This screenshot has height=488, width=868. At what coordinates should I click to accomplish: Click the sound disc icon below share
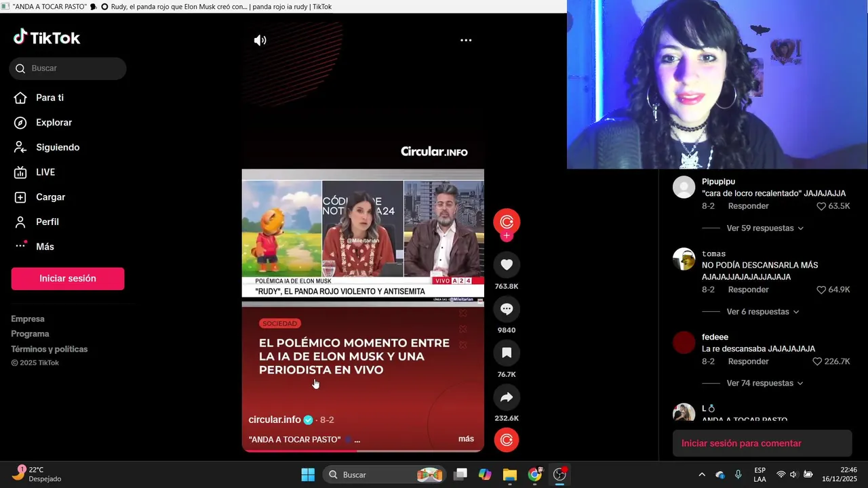[507, 440]
